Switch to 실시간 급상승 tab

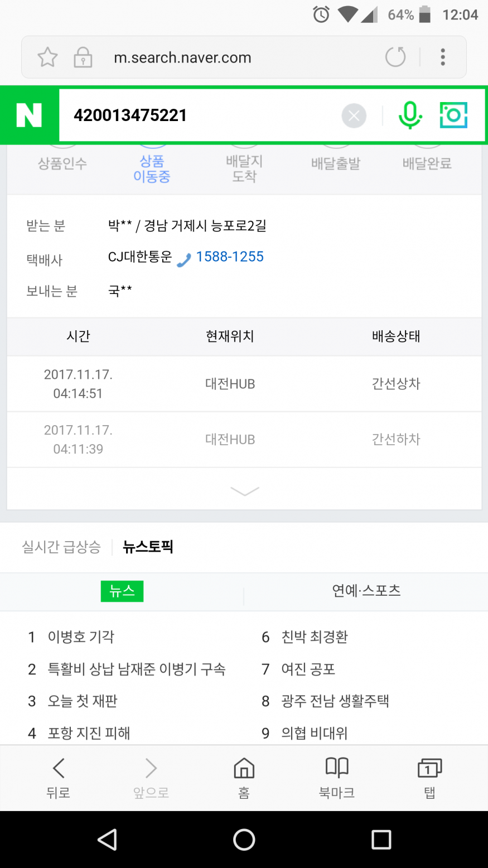[x=61, y=547]
